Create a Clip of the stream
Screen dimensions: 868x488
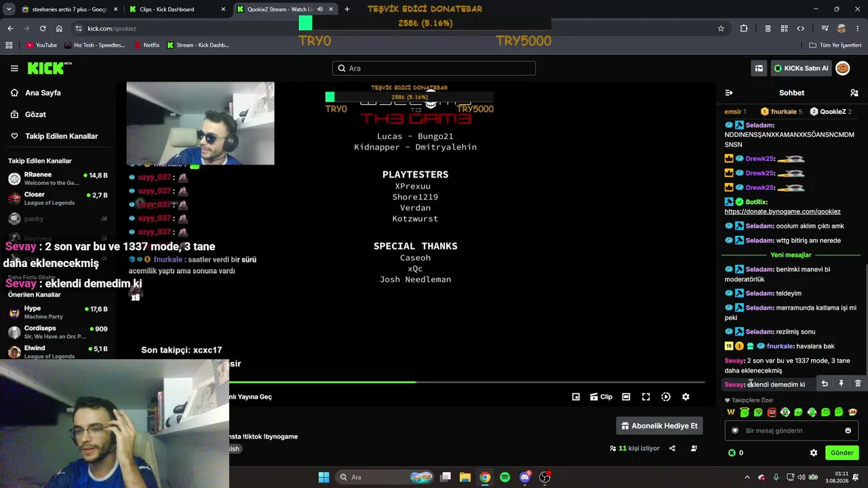[601, 396]
